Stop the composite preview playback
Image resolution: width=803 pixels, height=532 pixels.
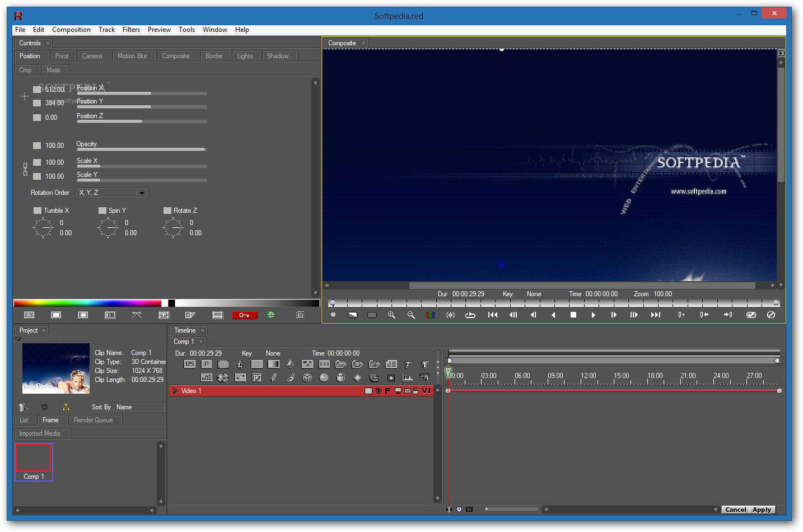(x=573, y=315)
